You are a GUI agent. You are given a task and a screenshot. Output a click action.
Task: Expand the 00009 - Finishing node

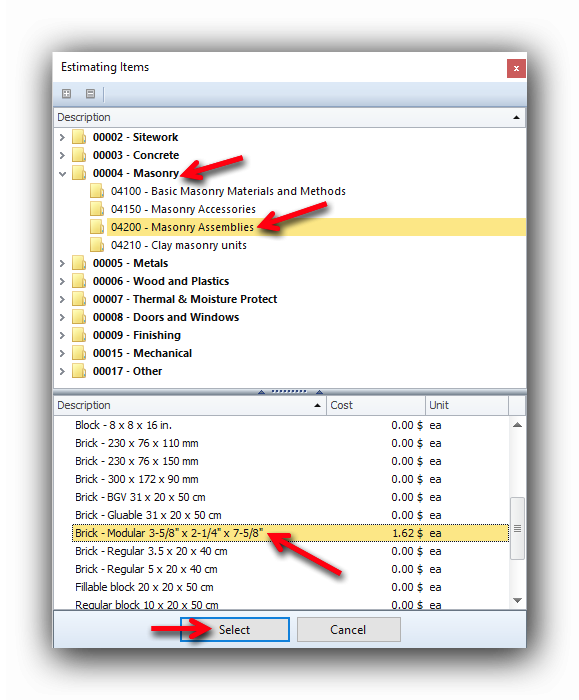(x=62, y=335)
